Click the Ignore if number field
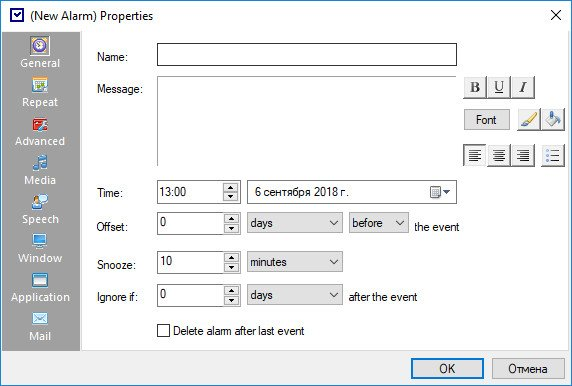Viewport: 572px width, 386px height. (190, 295)
